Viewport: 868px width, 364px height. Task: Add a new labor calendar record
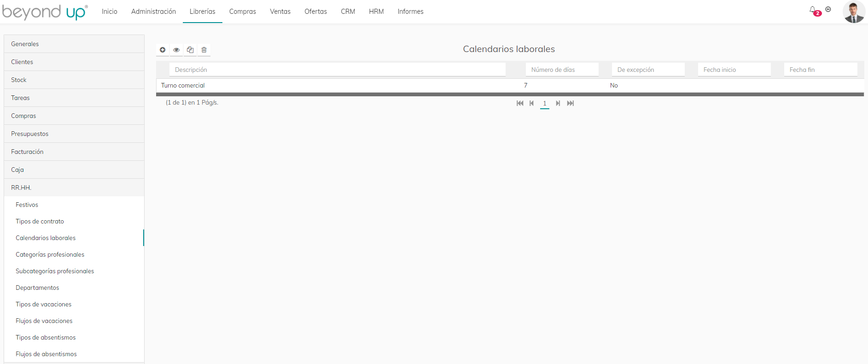(163, 50)
